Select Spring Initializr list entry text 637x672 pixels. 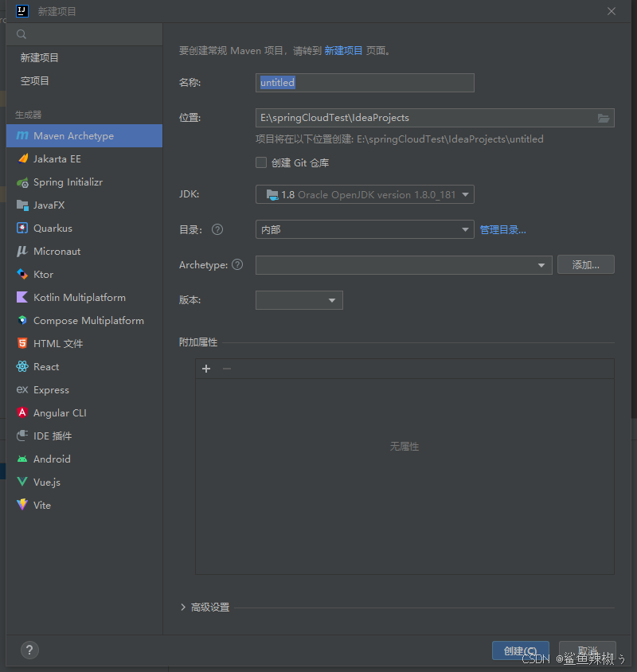68,182
